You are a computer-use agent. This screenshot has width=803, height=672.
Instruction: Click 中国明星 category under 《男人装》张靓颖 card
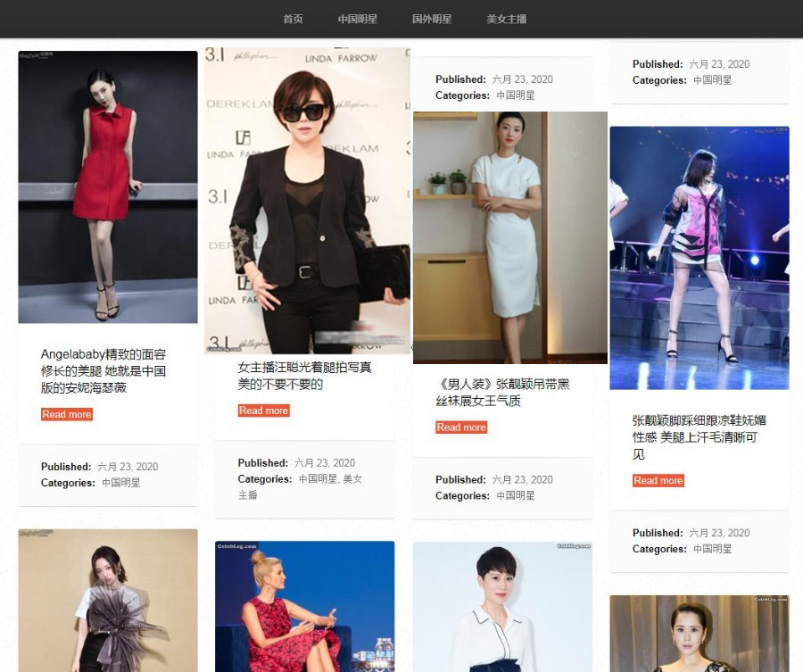(x=516, y=496)
